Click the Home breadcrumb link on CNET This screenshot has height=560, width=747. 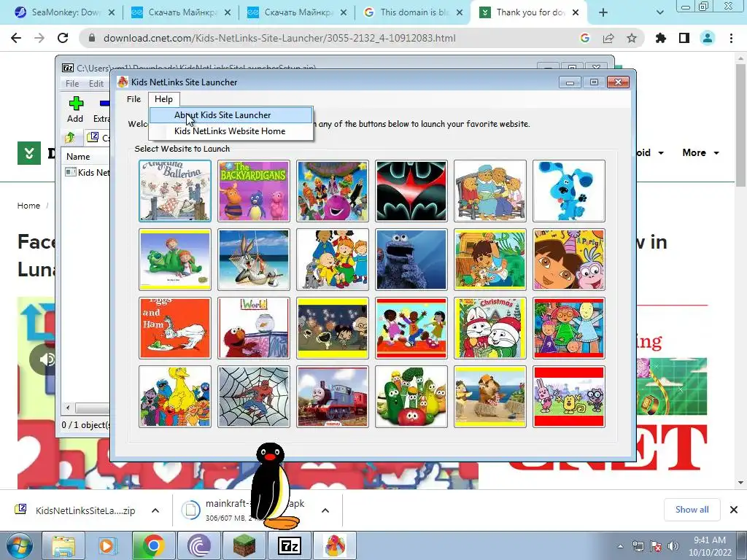(28, 206)
